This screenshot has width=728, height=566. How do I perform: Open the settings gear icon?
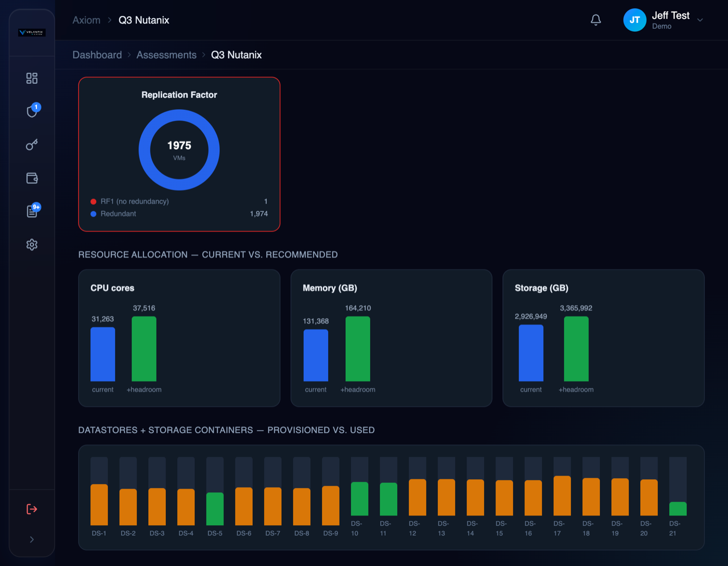pos(32,245)
